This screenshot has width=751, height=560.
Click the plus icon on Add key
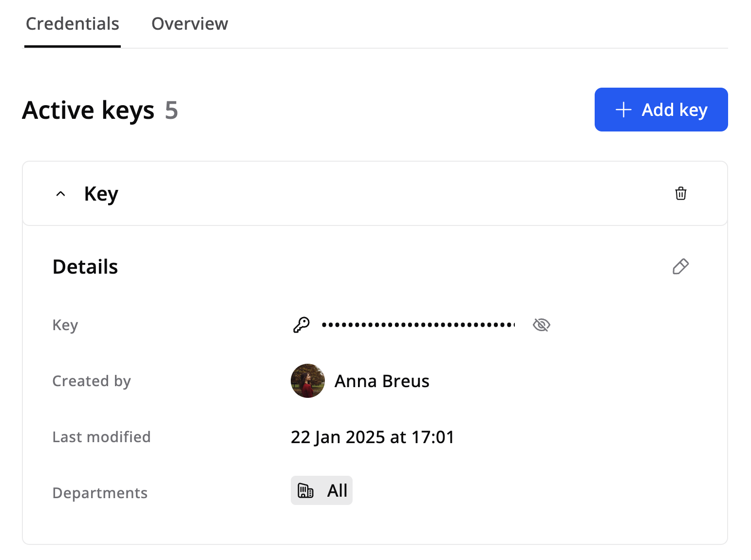[x=623, y=110]
